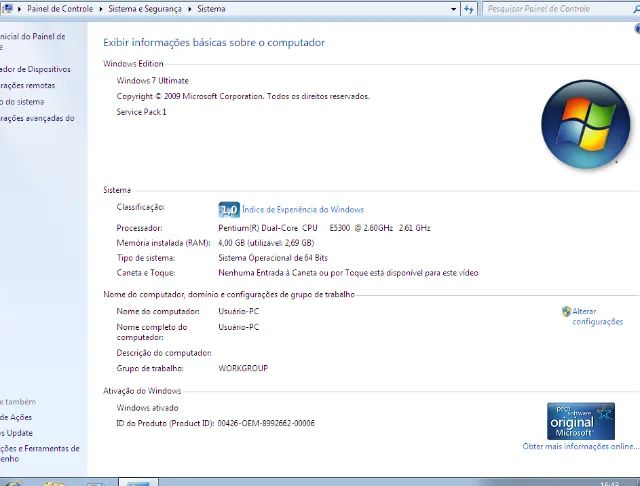Expand arrow before Sistema e Segurança breadcrumb

click(x=101, y=9)
